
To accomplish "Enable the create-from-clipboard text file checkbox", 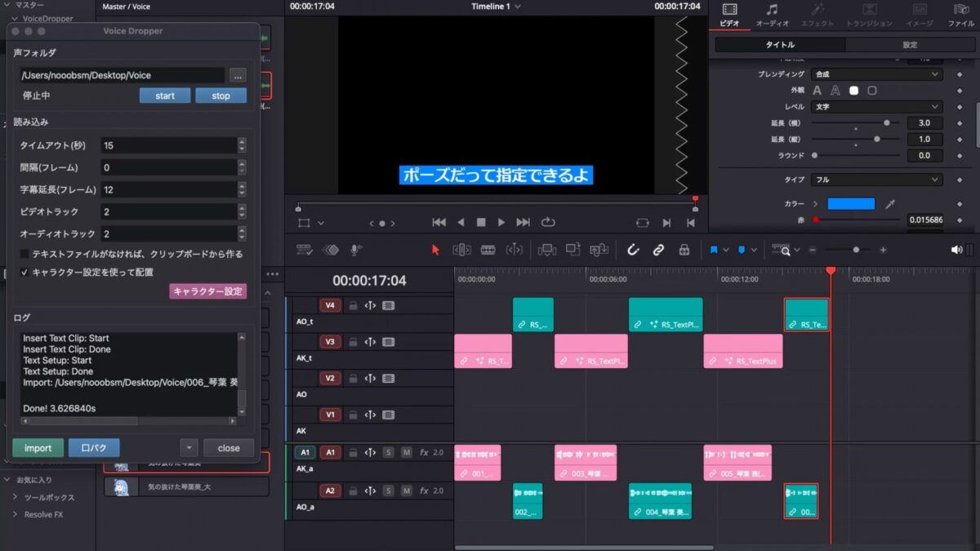I will (25, 254).
